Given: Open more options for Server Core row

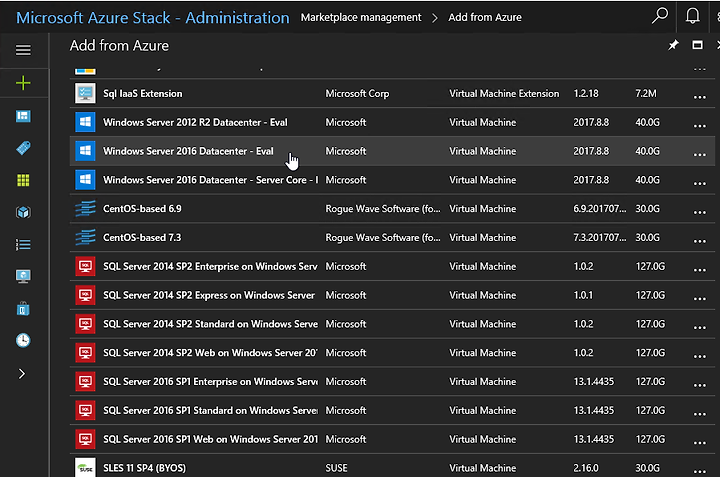Looking at the screenshot, I should [700, 184].
